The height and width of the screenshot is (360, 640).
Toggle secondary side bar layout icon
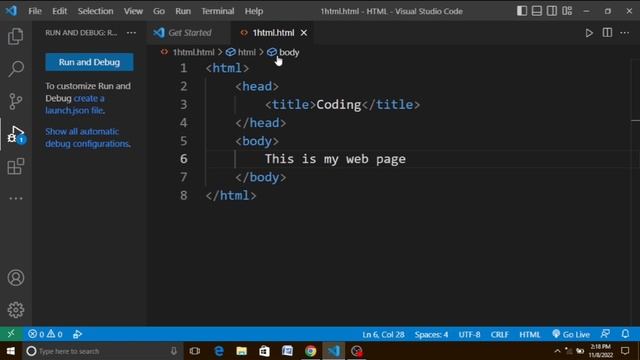click(x=551, y=11)
